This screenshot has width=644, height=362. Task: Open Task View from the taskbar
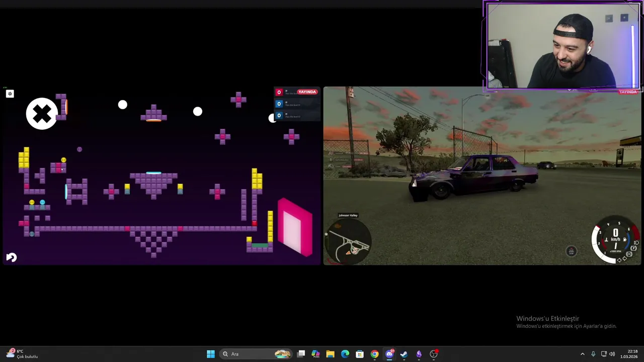301,354
